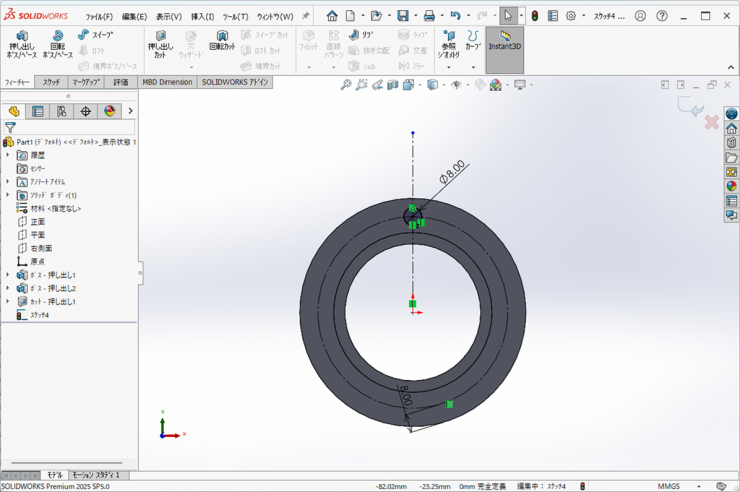This screenshot has width=740, height=492.
Task: Toggle the hide/show items eye icon
Action: coord(456,85)
